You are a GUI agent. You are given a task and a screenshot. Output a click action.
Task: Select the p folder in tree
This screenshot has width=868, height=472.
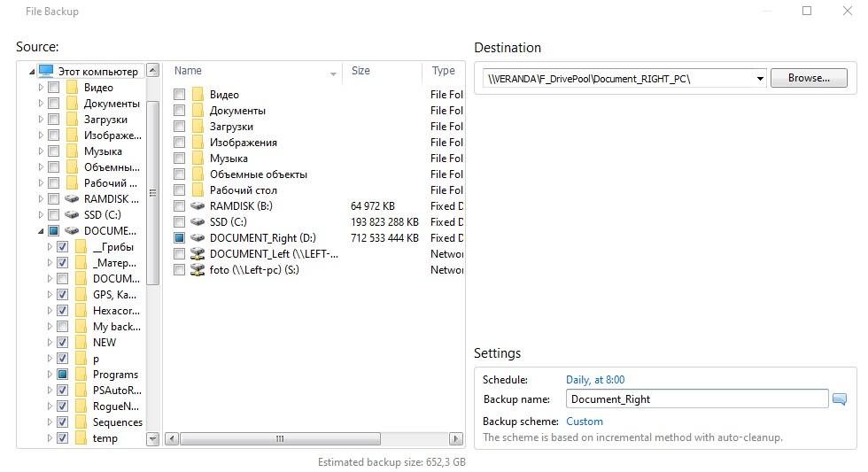click(x=97, y=359)
